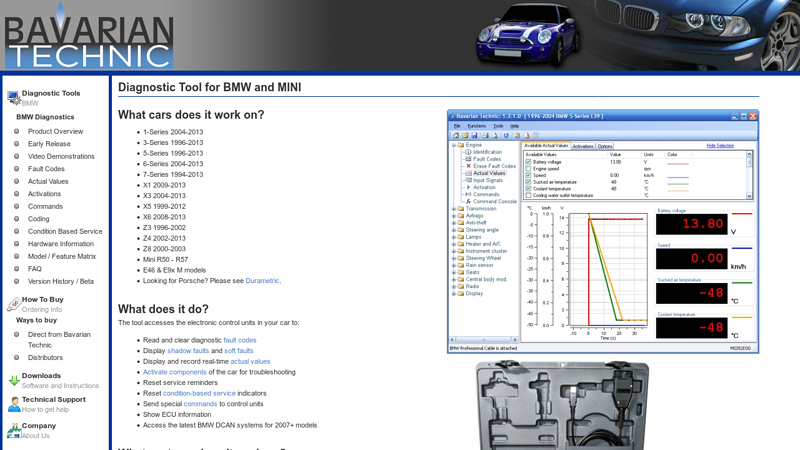Uncheck the Battery voltage checkbox
Screen dimensions: 800x450
529,162
